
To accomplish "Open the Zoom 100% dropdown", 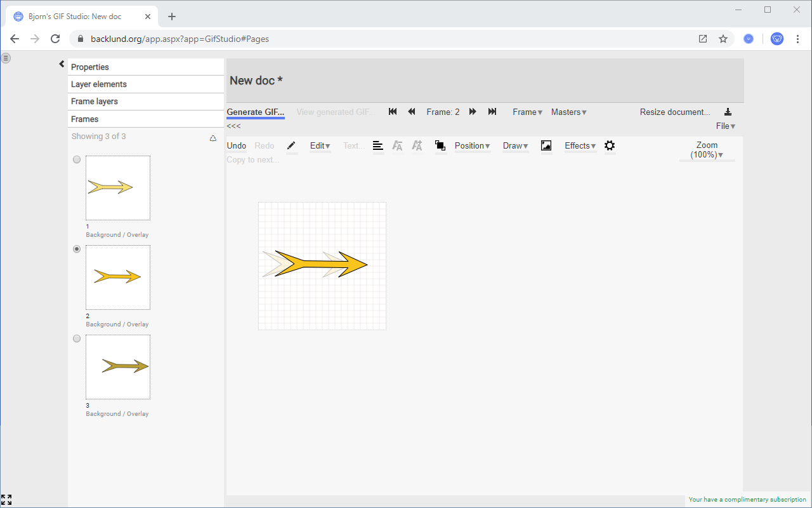I will point(706,150).
